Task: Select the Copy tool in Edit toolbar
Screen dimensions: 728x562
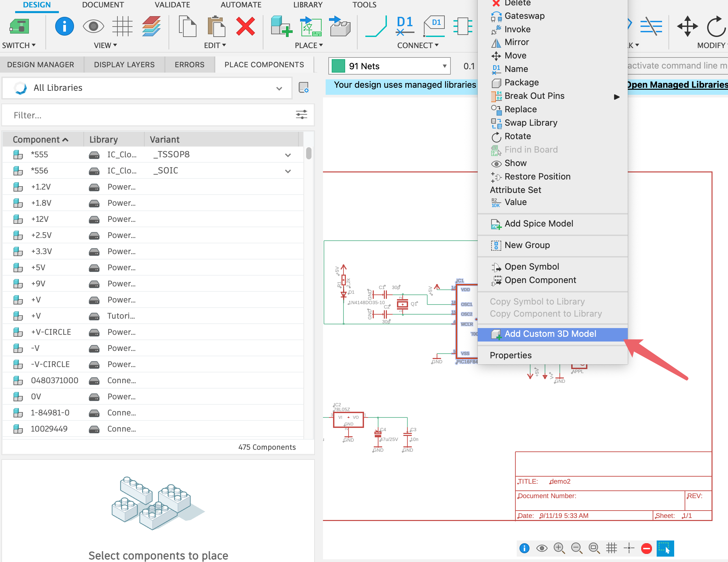Action: pos(188,27)
